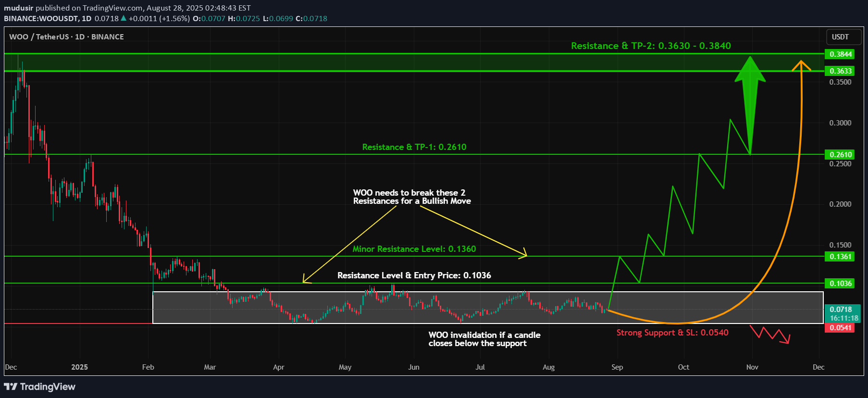Image resolution: width=868 pixels, height=398 pixels.
Task: Click 'Minor Resistance Level: 0.1360' label
Action: tap(414, 249)
